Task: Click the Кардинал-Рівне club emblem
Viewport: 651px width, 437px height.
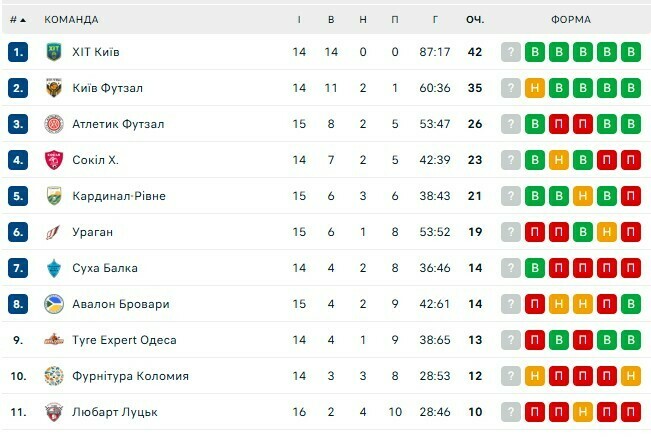Action: point(54,196)
